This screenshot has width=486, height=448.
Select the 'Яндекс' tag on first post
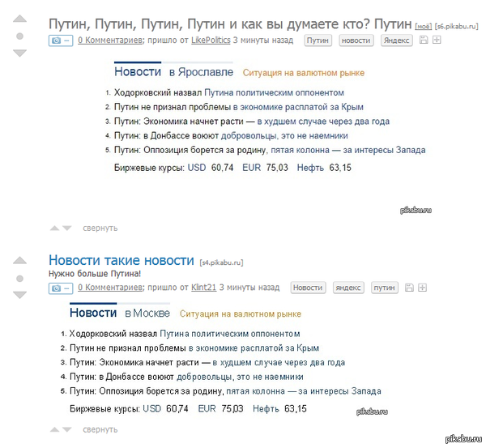pyautogui.click(x=397, y=40)
